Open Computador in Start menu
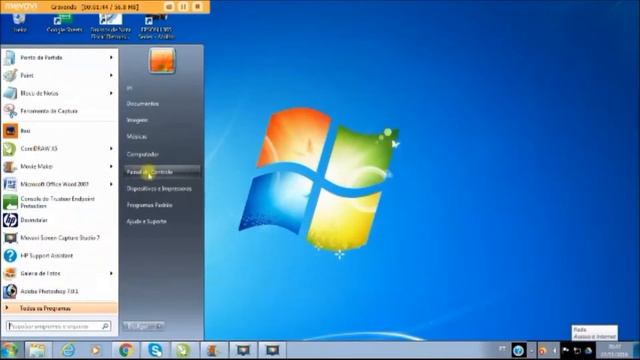The width and height of the screenshot is (640, 360). (142, 154)
